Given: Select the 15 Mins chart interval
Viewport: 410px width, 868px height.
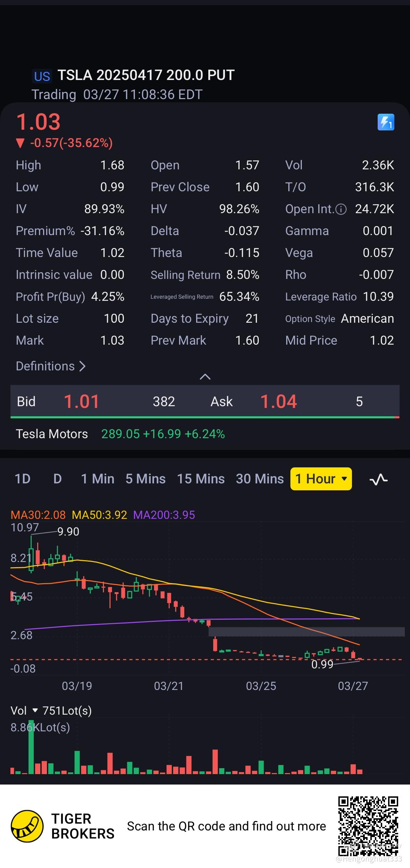Looking at the screenshot, I should click(201, 479).
